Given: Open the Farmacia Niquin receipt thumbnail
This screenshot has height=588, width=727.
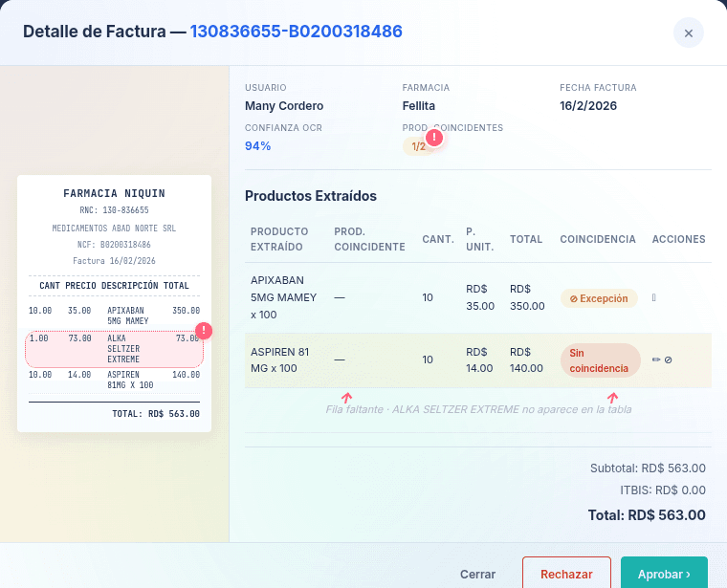Looking at the screenshot, I should [x=114, y=303].
